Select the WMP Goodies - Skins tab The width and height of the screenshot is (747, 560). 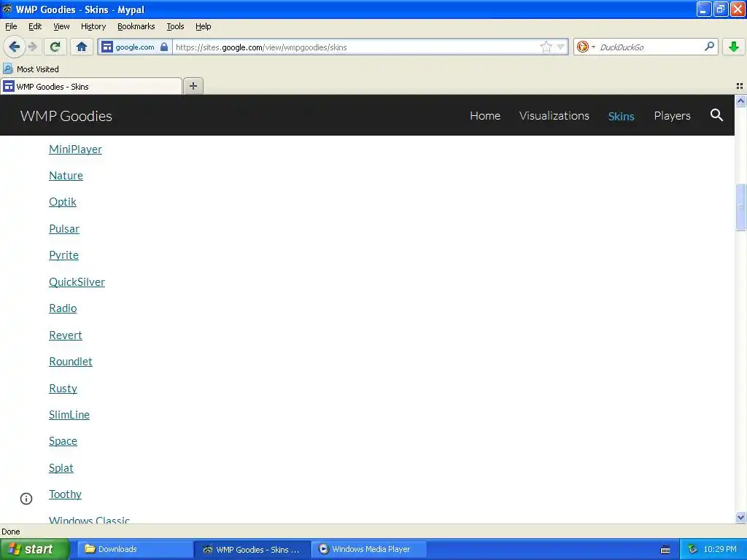(91, 86)
